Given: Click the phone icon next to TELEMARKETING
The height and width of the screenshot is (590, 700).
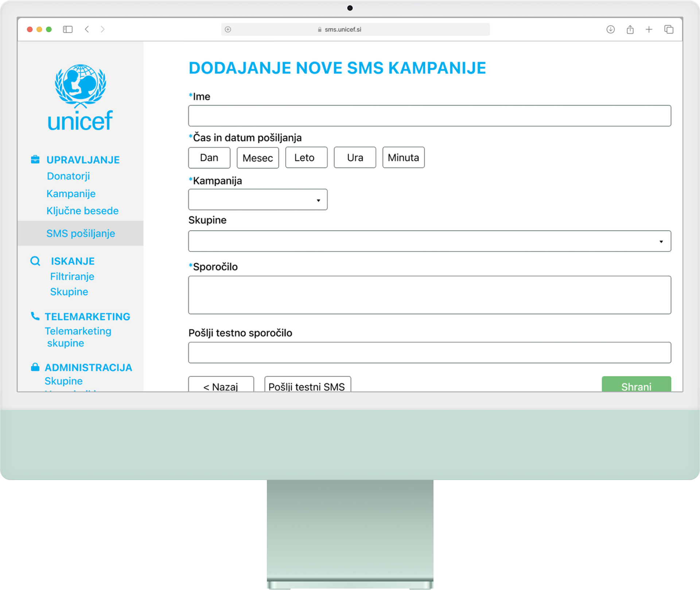Looking at the screenshot, I should 35,316.
